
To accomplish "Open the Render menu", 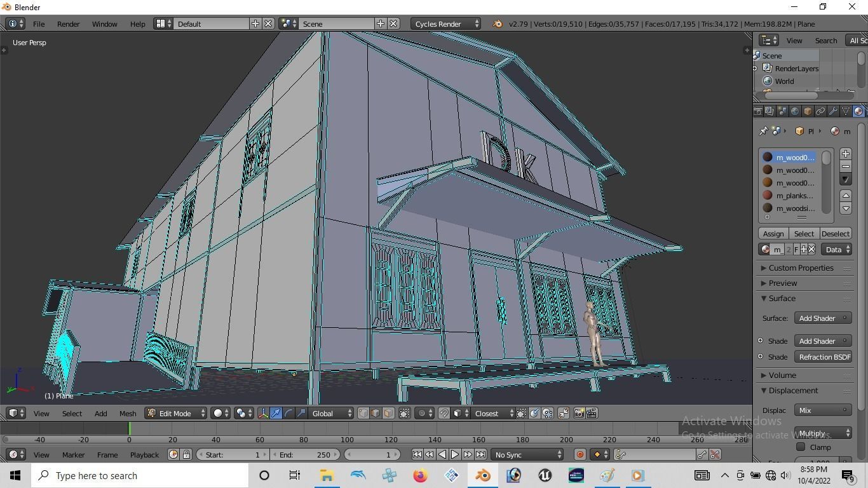I will pyautogui.click(x=68, y=24).
